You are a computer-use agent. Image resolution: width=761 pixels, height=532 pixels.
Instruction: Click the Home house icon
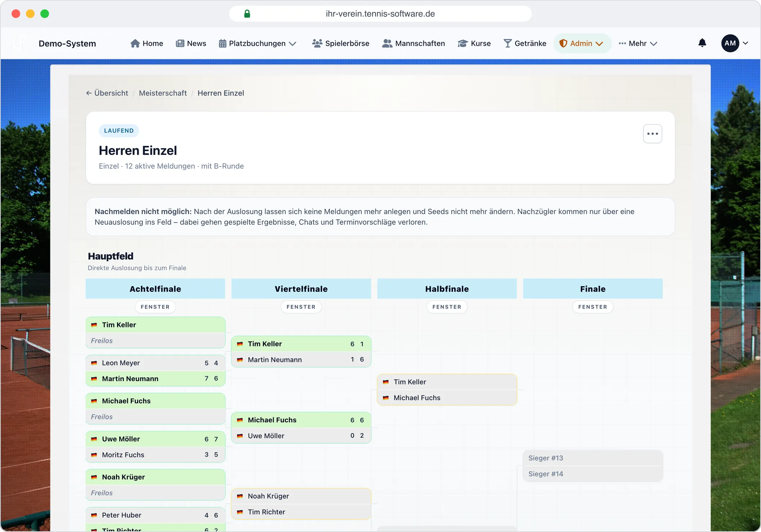pos(135,43)
